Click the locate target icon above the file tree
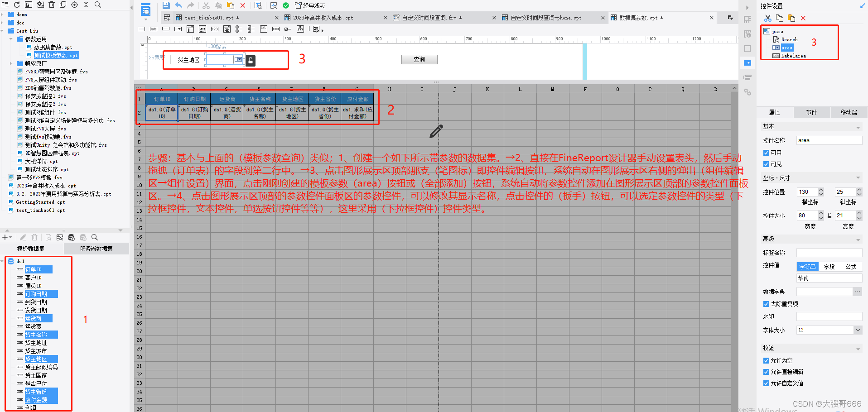This screenshot has width=868, height=412. pos(75,5)
